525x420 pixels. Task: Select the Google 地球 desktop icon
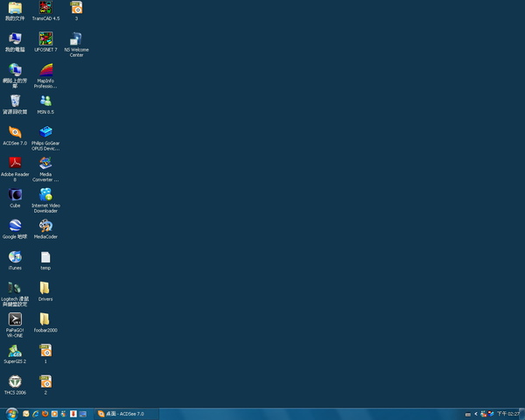point(15,228)
